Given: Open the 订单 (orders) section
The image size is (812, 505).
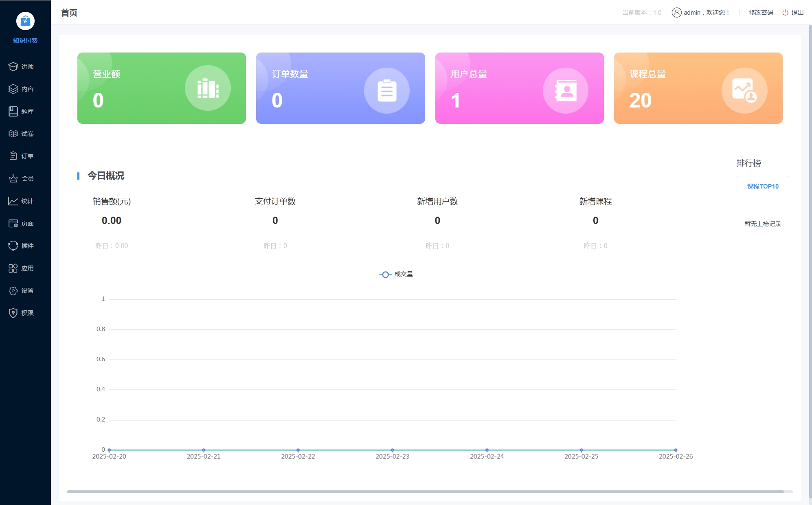Looking at the screenshot, I should pos(25,156).
